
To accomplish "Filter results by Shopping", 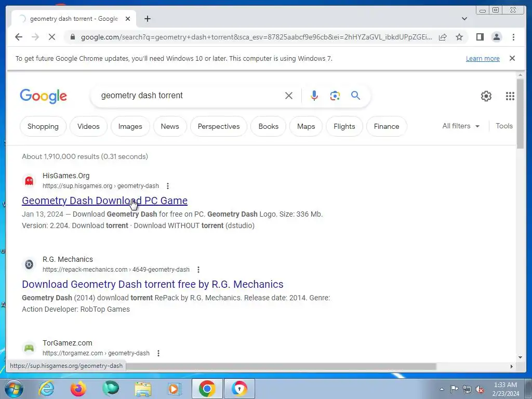I will (43, 126).
